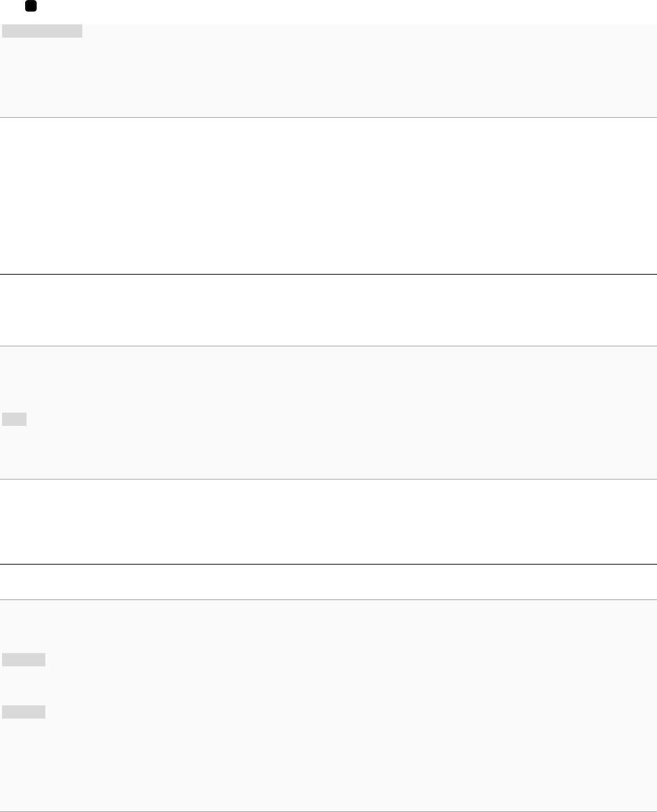Image resolution: width=657 pixels, height=812 pixels.
Task: Click the black rounded square icon
Action: click(x=31, y=6)
